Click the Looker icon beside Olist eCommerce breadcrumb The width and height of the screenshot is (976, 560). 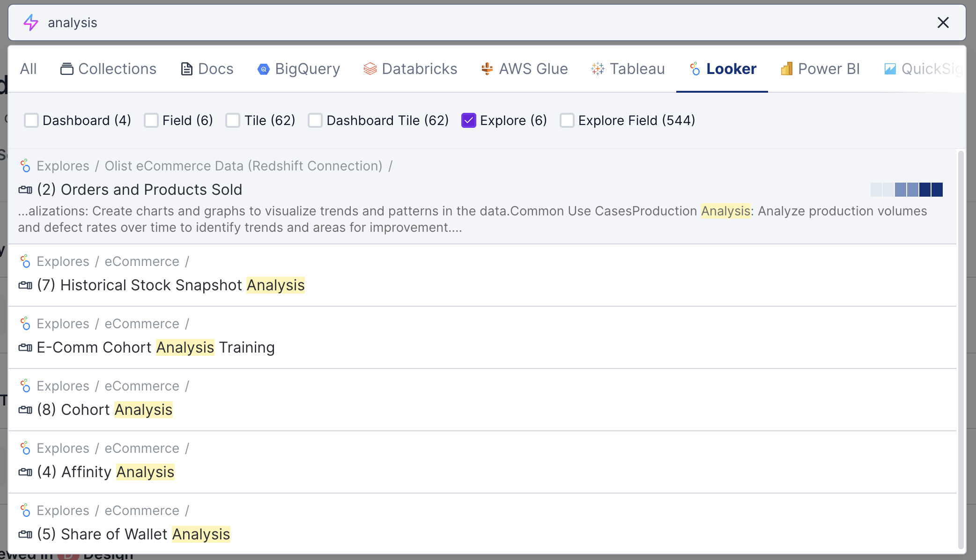[x=25, y=166]
